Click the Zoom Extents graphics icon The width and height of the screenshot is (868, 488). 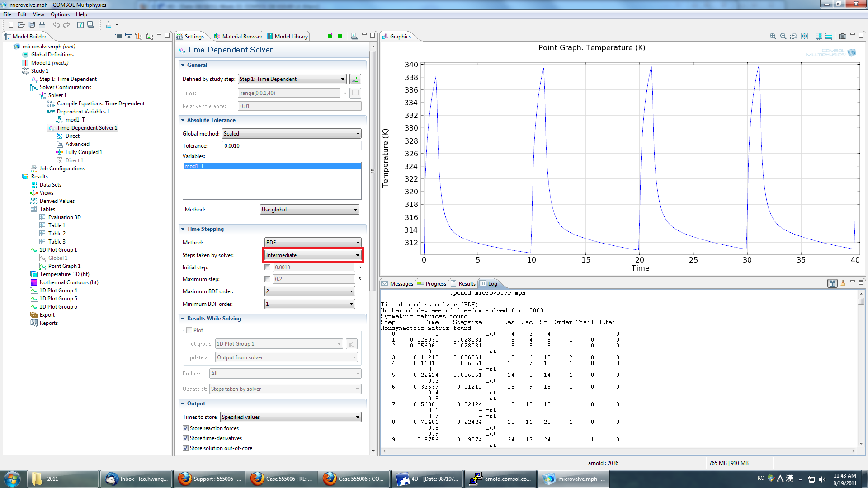(x=804, y=36)
